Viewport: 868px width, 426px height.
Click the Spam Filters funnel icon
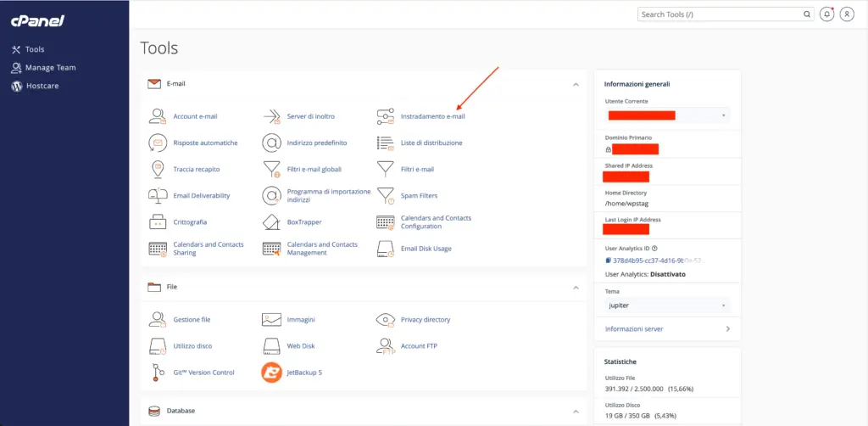[x=385, y=195]
